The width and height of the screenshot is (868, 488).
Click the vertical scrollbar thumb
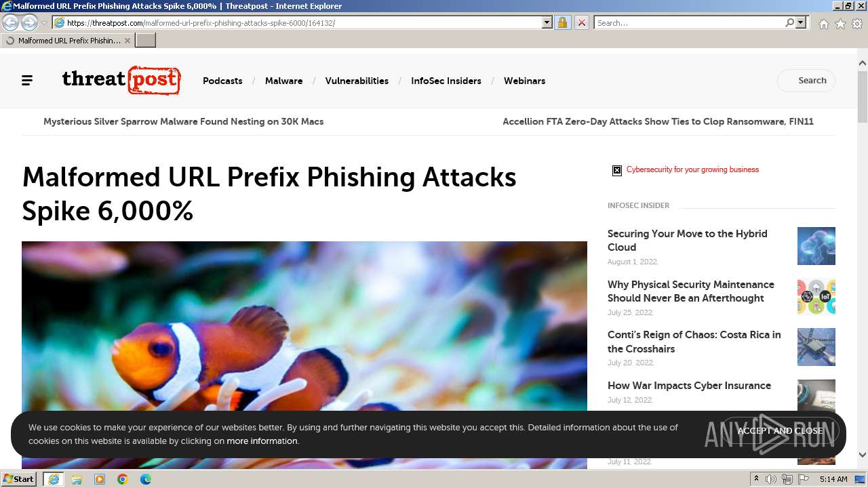point(863,96)
